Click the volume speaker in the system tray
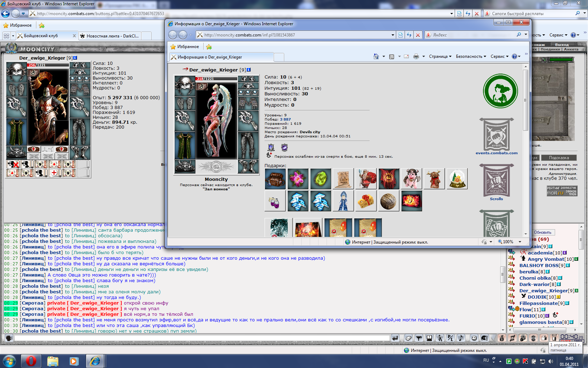Image resolution: width=588 pixels, height=368 pixels. coord(551,361)
